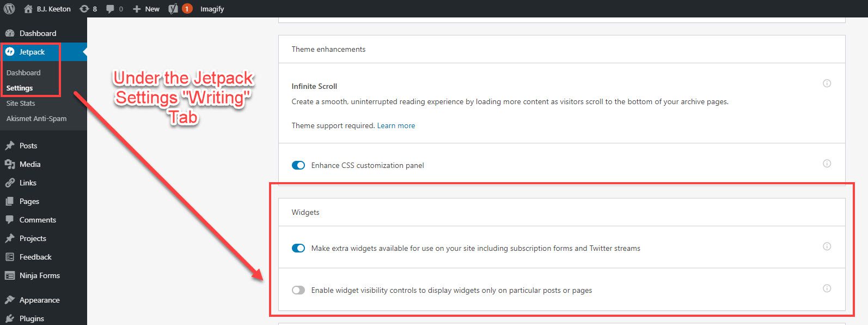Open the comments bubble icon in admin bar
Viewport: 868px width, 325px height.
[x=110, y=9]
